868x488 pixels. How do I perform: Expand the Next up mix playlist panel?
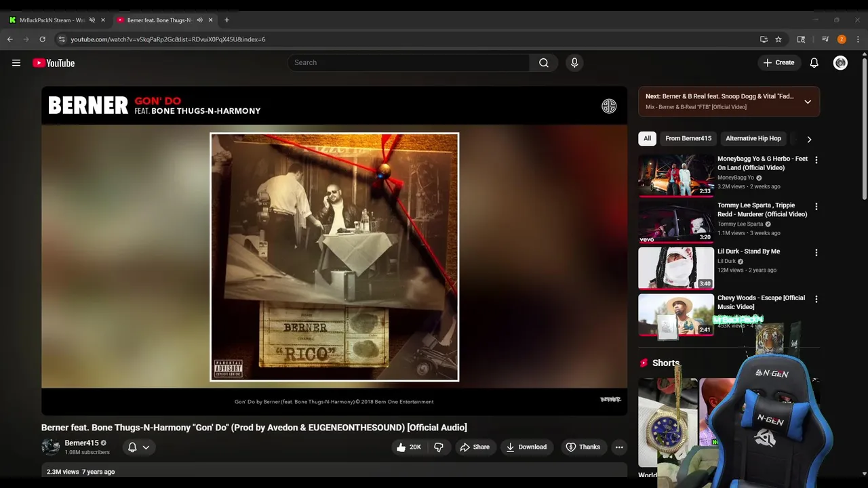808,102
